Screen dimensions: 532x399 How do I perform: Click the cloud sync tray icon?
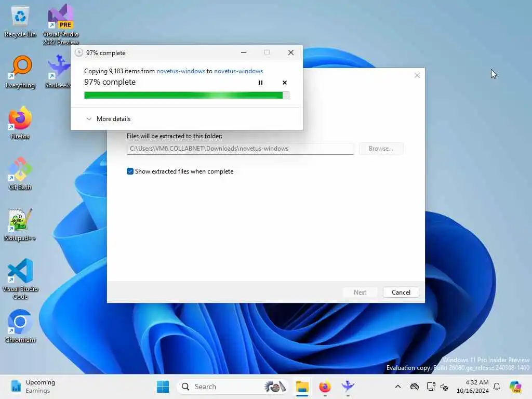[x=414, y=387]
